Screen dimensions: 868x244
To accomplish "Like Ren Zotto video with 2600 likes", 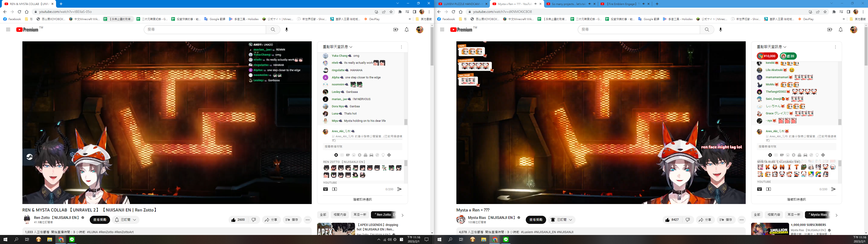I will [x=238, y=220].
